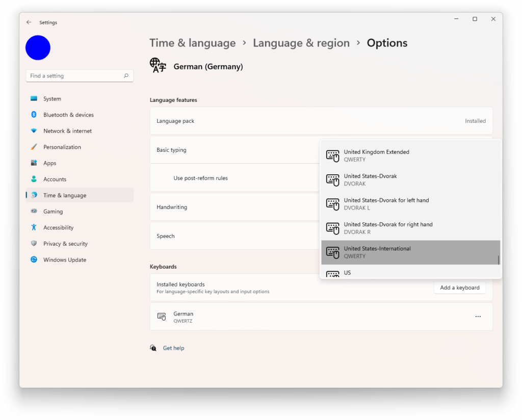Open options menu for German QWERTZ keyboard

pos(478,317)
